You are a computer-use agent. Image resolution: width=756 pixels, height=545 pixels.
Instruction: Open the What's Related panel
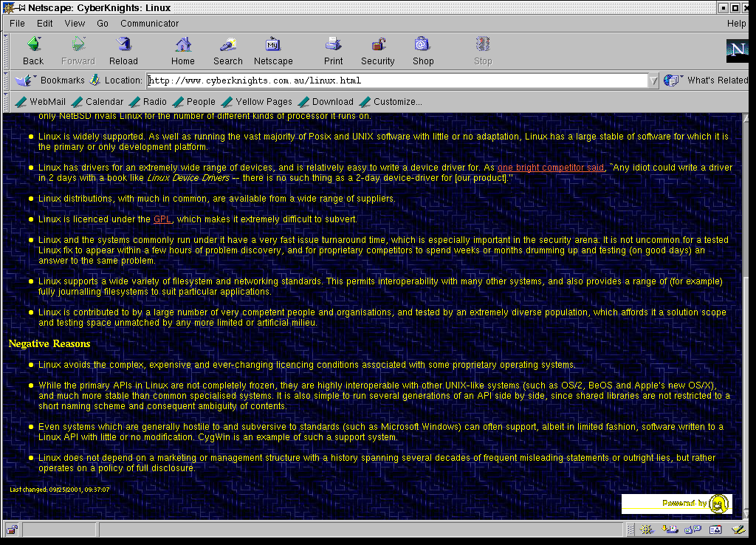click(x=706, y=80)
